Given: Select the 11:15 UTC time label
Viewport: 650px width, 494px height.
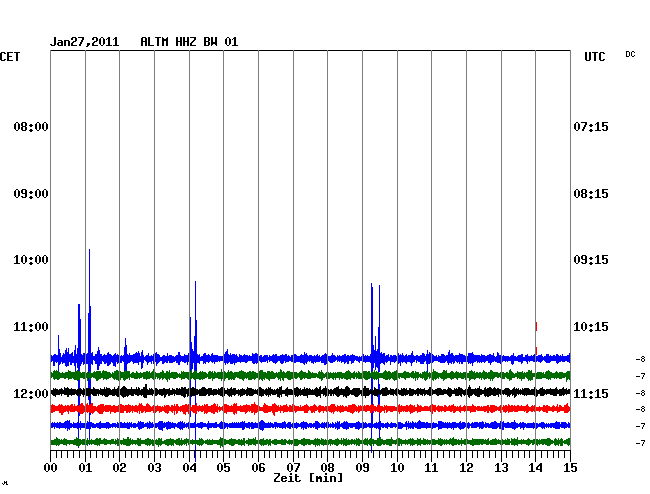Looking at the screenshot, I should tap(591, 393).
